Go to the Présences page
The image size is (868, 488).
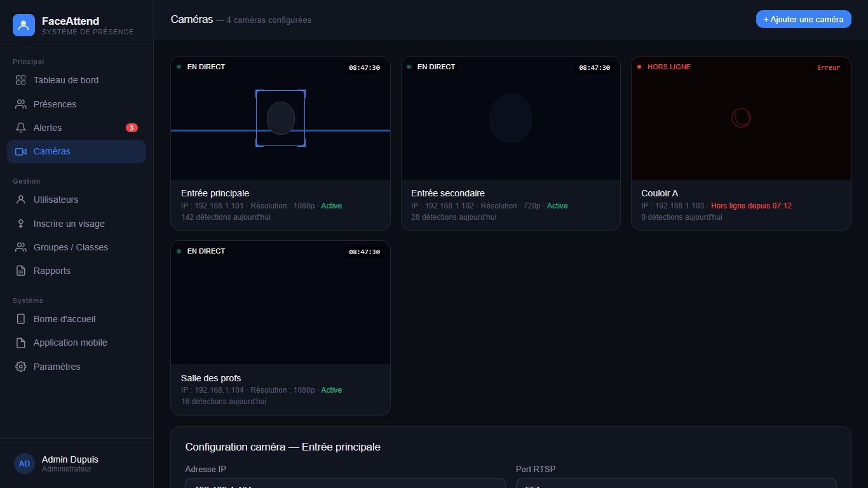pos(76,104)
